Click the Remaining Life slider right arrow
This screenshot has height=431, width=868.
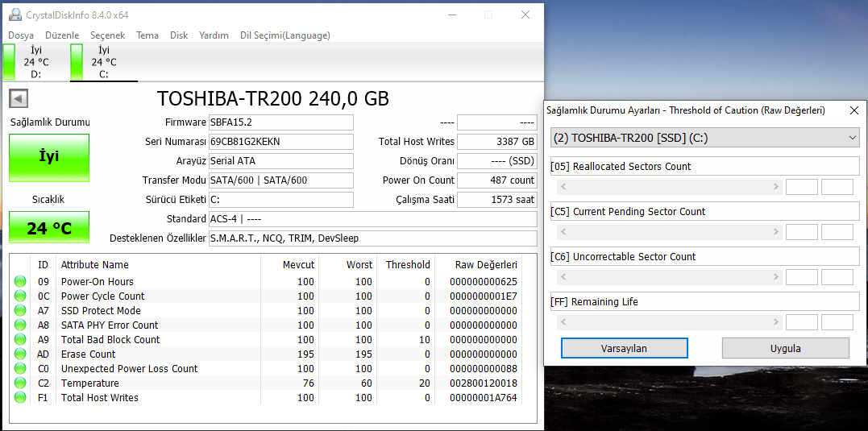[776, 322]
